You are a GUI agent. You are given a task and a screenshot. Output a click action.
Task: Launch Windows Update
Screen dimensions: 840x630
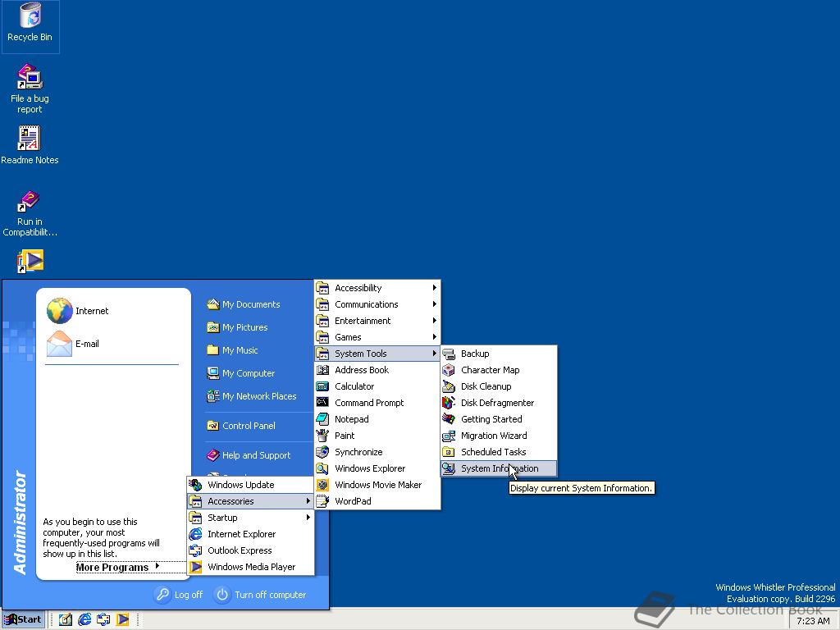tap(251, 485)
